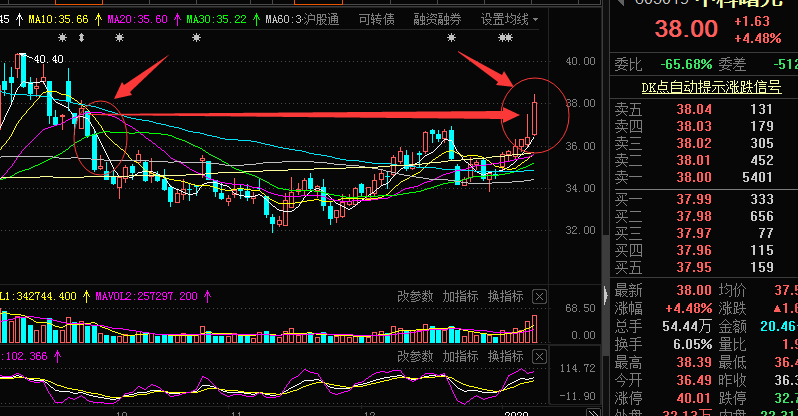
Task: Open the DK点自动提示涨跌信号 link
Action: coord(711,87)
